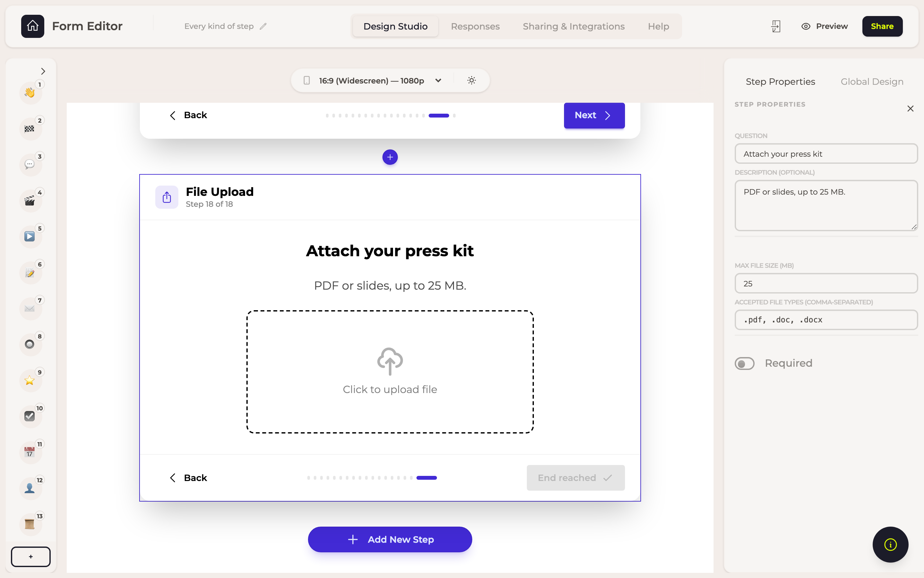Open the Responses tab
The height and width of the screenshot is (578, 924).
[x=475, y=26]
